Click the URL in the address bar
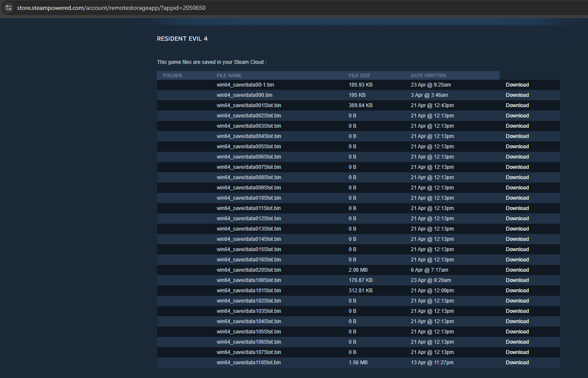588x378 pixels. click(x=112, y=8)
